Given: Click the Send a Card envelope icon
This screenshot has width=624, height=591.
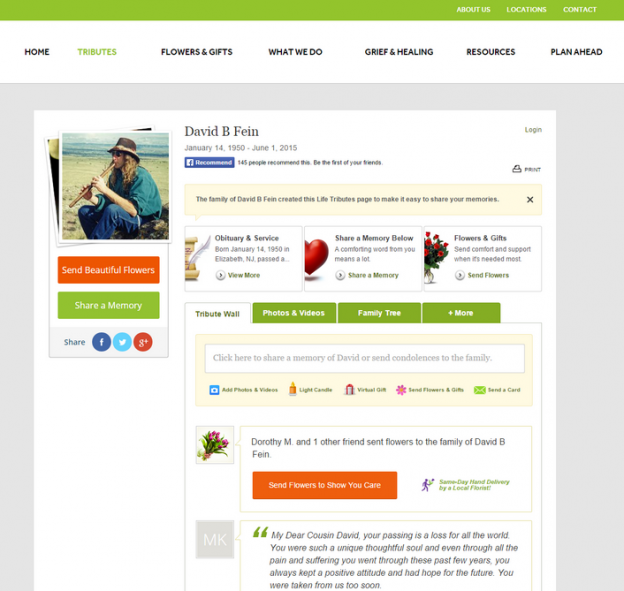Looking at the screenshot, I should click(480, 390).
